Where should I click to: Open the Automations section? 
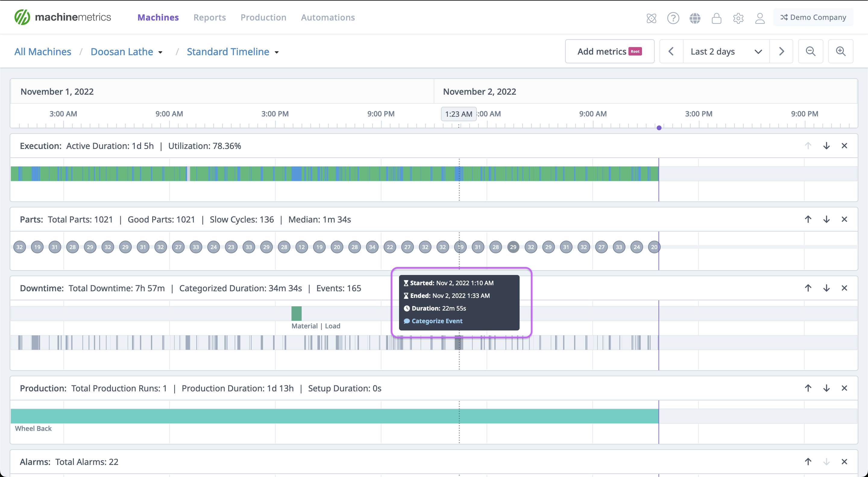[328, 17]
